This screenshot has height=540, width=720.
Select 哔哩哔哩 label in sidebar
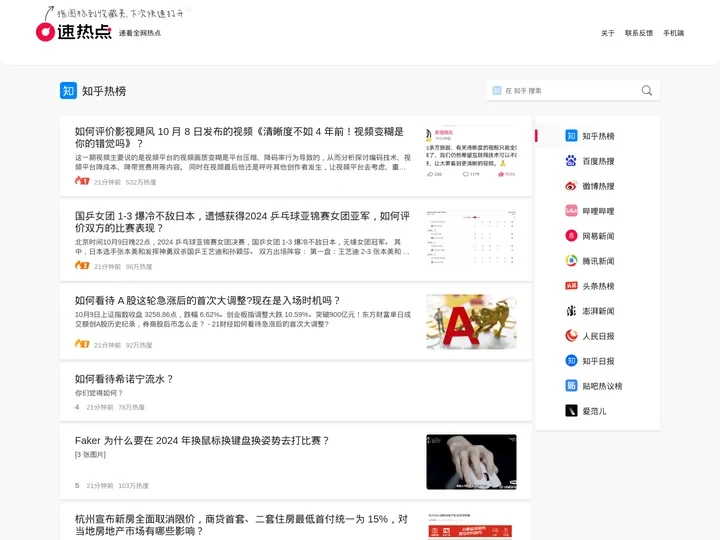(598, 211)
